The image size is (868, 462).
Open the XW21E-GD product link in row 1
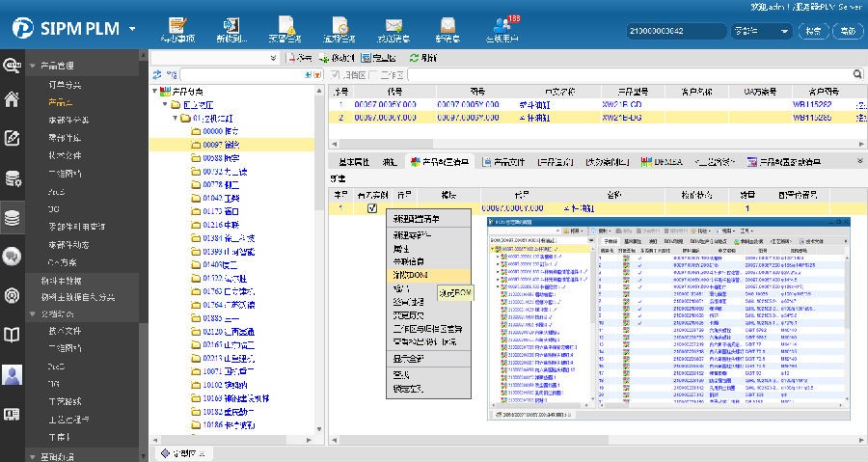[620, 104]
